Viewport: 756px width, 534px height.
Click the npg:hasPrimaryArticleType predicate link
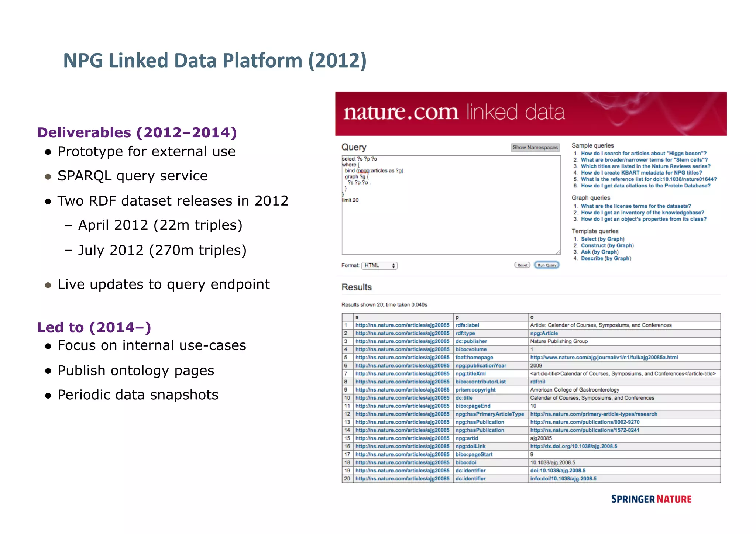[x=489, y=414]
